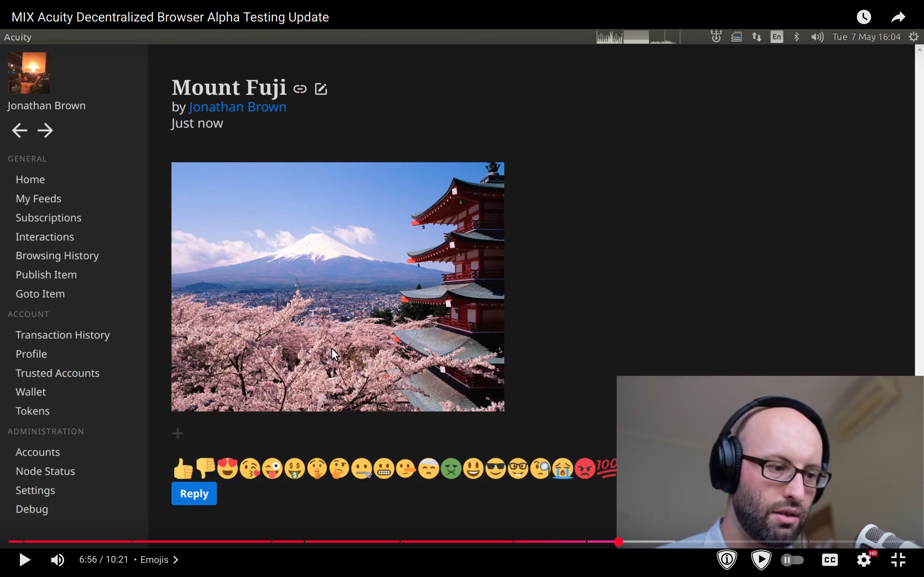Click the forward arrow in the sidebar
The width and height of the screenshot is (924, 577).
coord(45,130)
